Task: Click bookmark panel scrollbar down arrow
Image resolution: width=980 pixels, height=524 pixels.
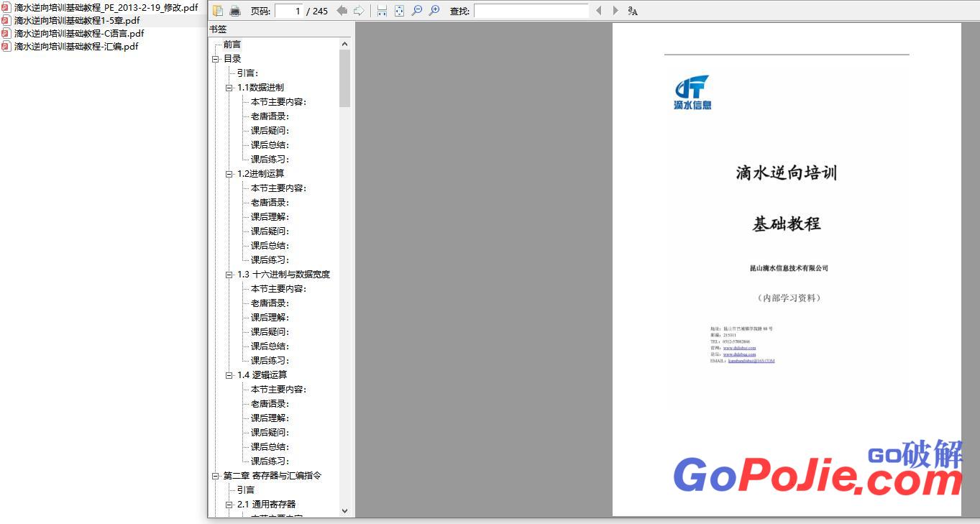Action: [344, 510]
